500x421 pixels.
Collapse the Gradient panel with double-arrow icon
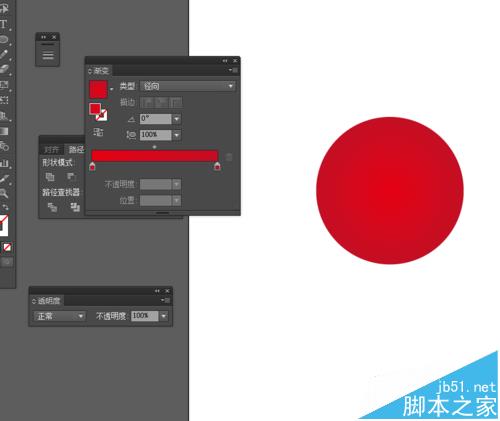click(x=225, y=61)
